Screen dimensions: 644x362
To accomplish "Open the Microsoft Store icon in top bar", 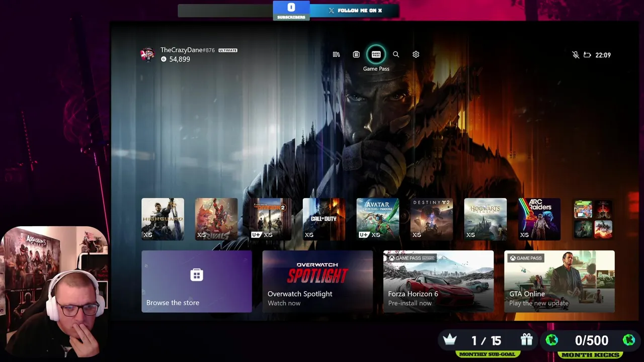I will click(356, 54).
